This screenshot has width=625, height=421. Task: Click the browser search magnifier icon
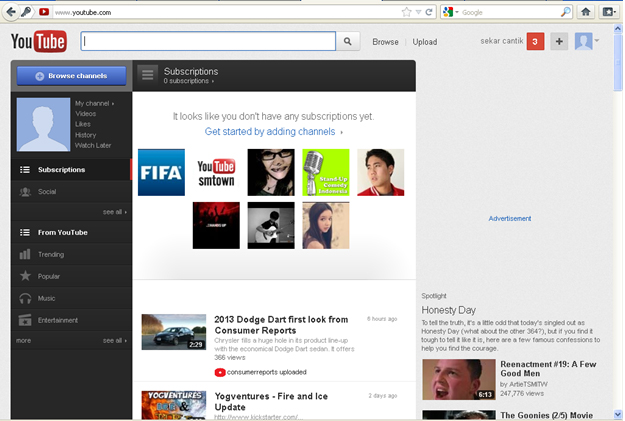pos(566,12)
